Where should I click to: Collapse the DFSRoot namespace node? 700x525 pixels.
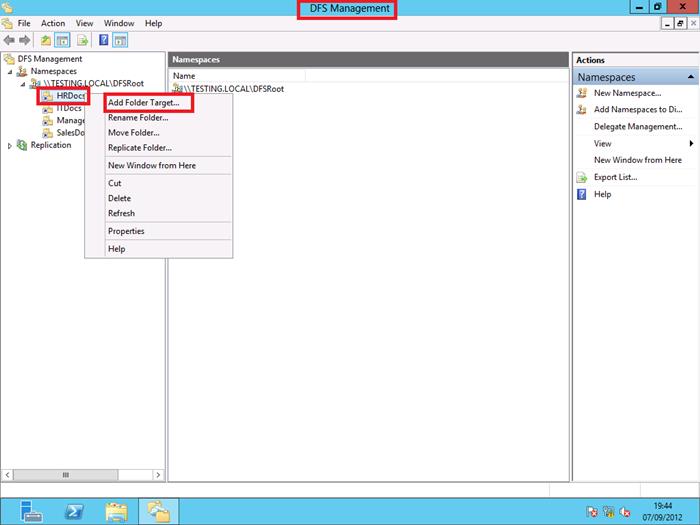23,83
